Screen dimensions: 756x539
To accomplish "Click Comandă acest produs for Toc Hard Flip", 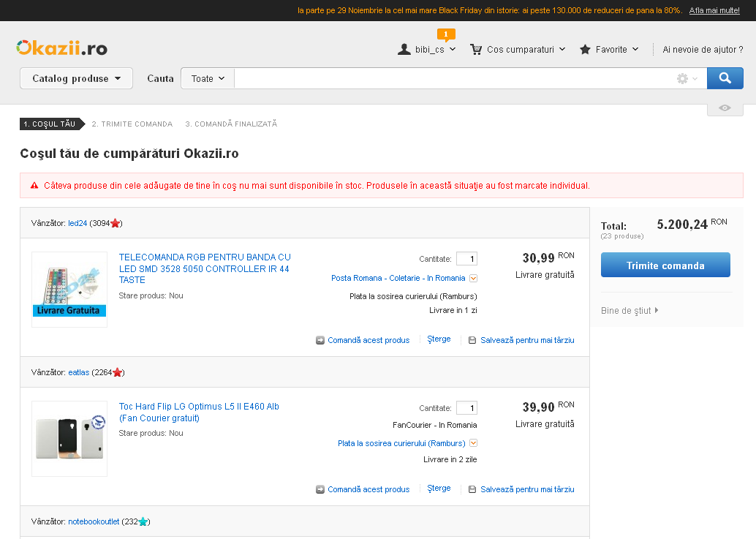I will tap(368, 489).
